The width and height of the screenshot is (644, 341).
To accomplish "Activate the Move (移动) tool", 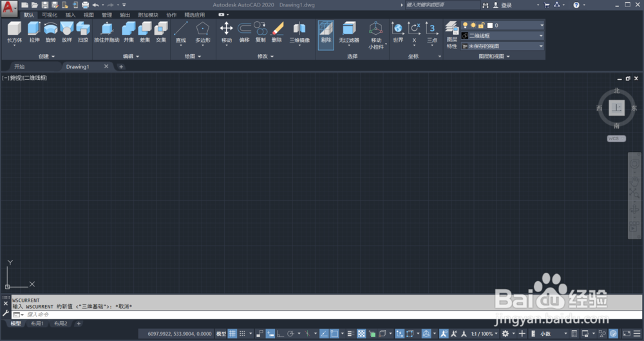I will tap(226, 32).
